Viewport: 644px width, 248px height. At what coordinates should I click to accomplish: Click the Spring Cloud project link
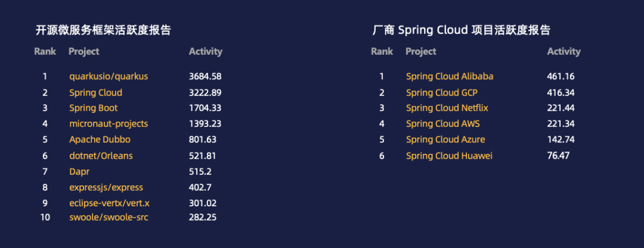click(95, 93)
